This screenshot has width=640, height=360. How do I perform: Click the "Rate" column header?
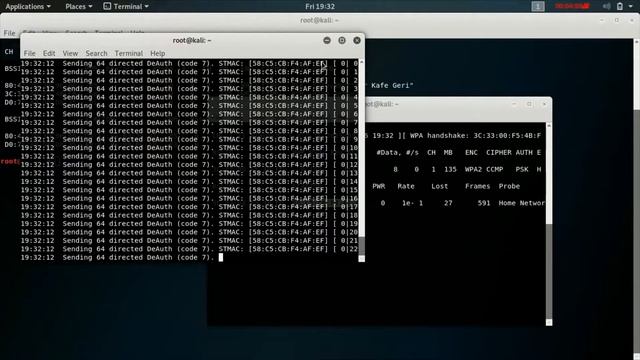pyautogui.click(x=406, y=186)
